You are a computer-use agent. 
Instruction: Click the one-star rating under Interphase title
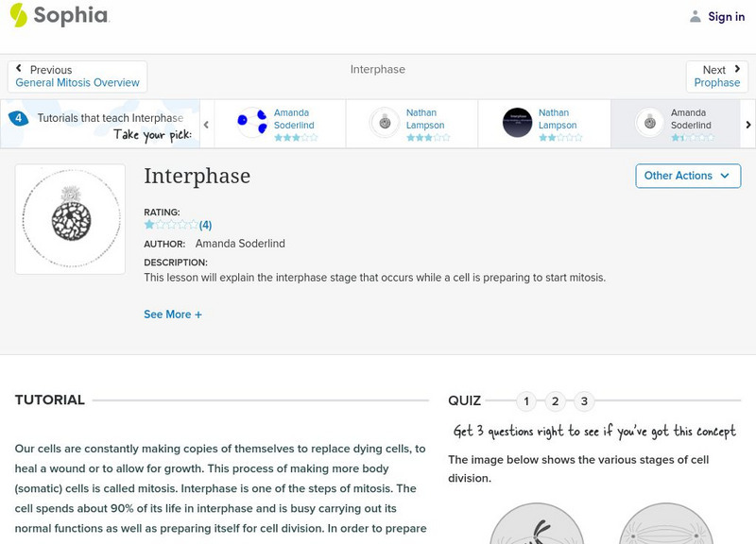click(171, 225)
